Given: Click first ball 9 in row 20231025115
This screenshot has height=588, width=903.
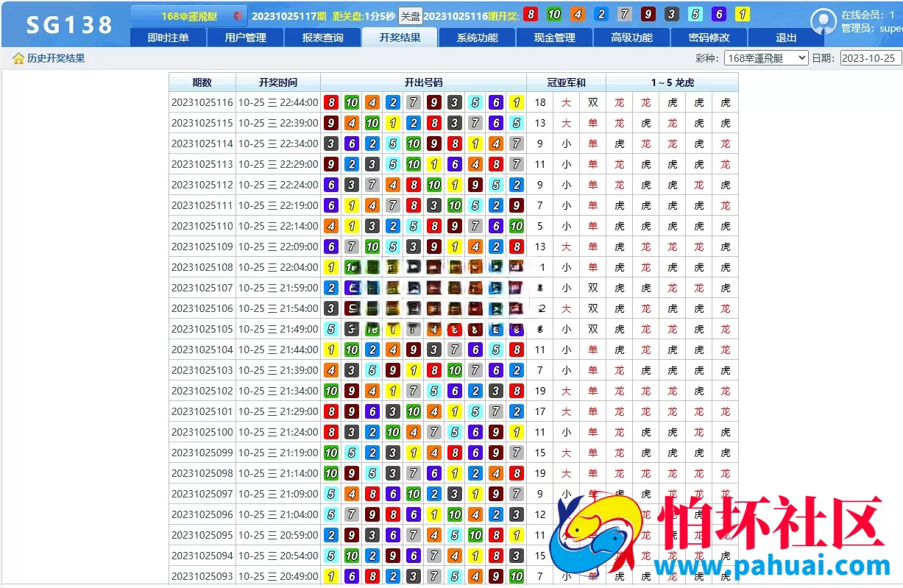Looking at the screenshot, I should pyautogui.click(x=331, y=124).
